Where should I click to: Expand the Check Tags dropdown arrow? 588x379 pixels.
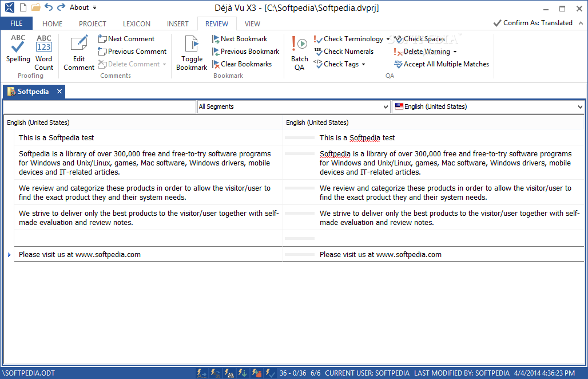pos(363,65)
